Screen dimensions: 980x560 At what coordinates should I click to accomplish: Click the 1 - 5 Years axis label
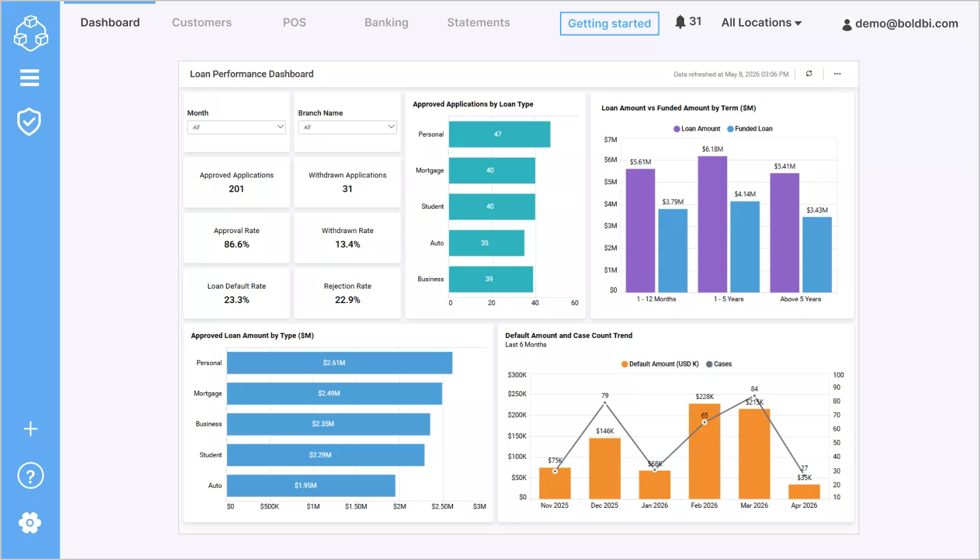(x=728, y=299)
